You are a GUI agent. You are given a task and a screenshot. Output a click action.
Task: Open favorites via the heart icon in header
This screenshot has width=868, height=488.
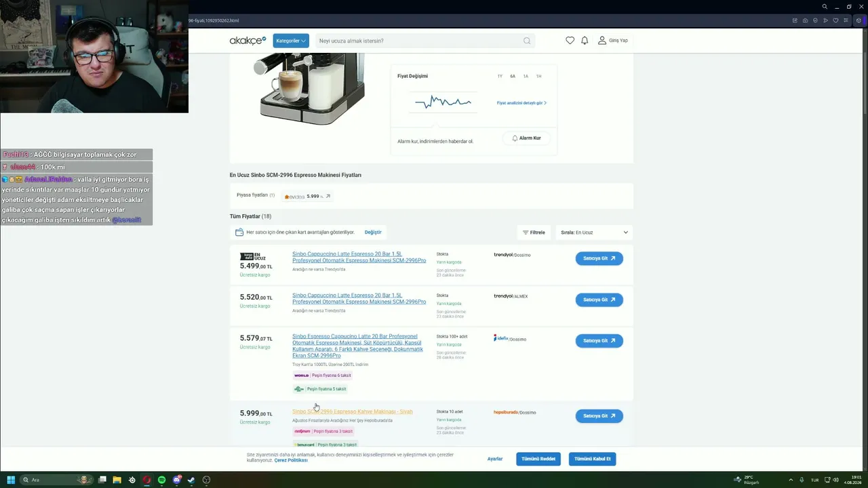[x=570, y=41]
